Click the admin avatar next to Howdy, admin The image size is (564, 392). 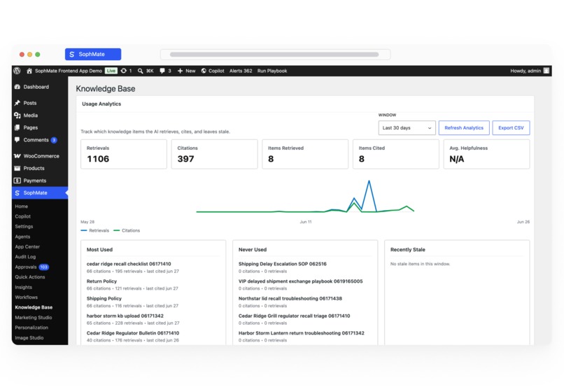[x=547, y=71]
